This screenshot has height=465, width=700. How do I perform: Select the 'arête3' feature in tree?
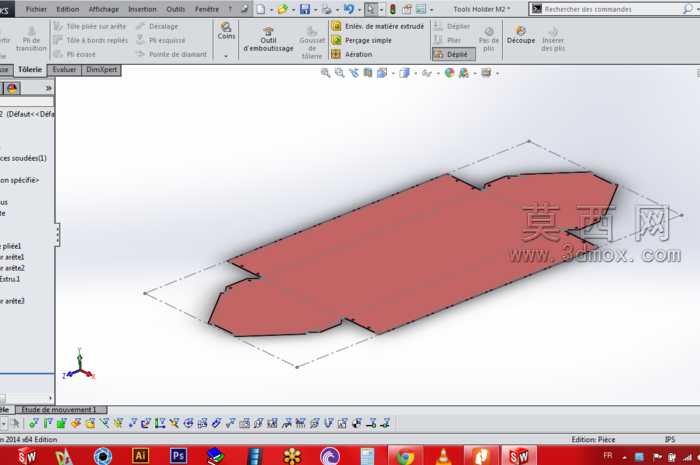tap(12, 301)
